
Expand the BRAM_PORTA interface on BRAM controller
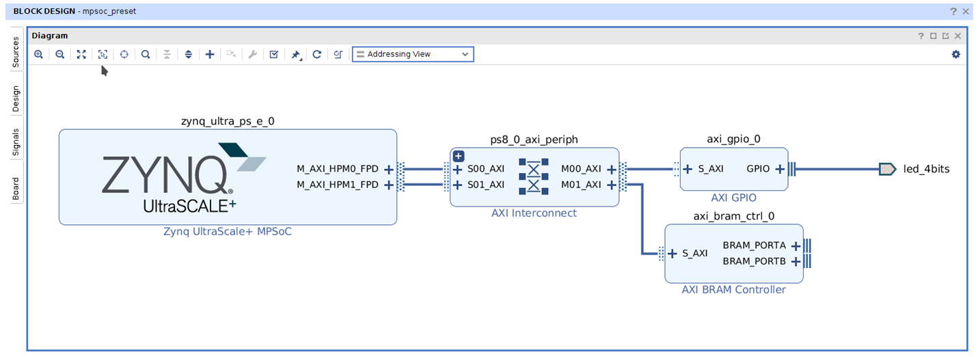(795, 246)
